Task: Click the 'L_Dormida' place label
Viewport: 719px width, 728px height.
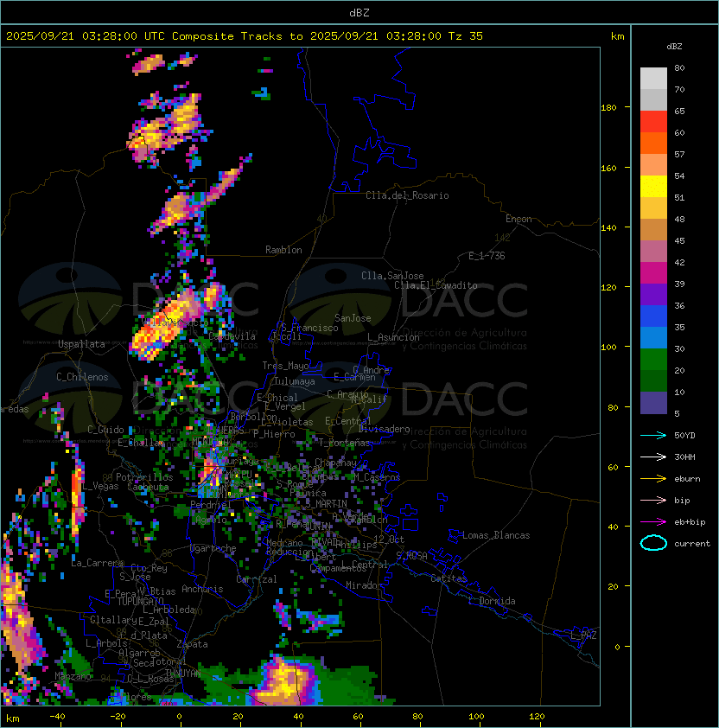Action: [x=492, y=601]
